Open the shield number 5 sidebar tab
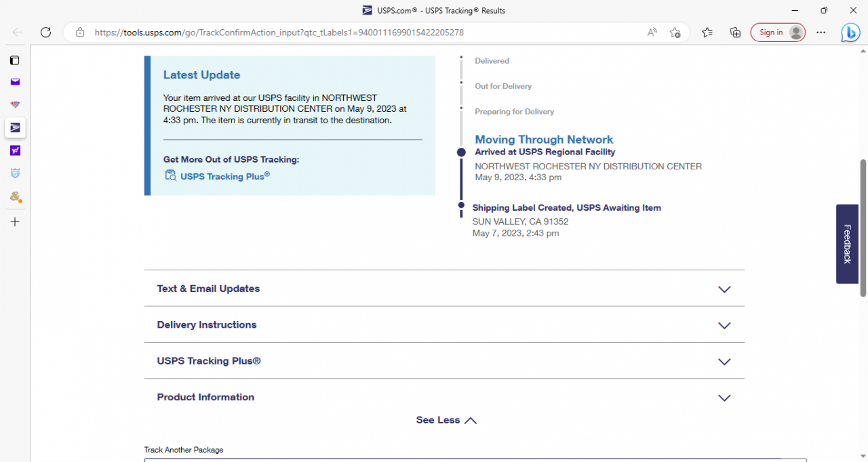 tap(15, 173)
